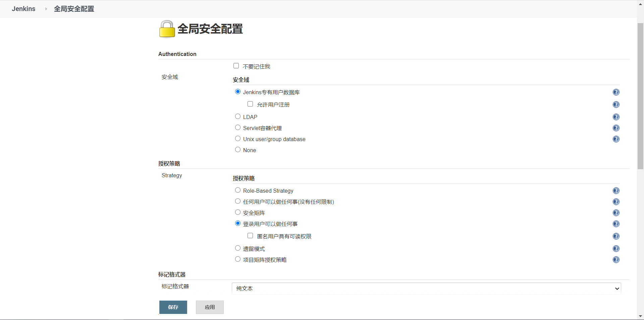Select 任何用户可以做任何事 option
The width and height of the screenshot is (644, 320).
(238, 201)
